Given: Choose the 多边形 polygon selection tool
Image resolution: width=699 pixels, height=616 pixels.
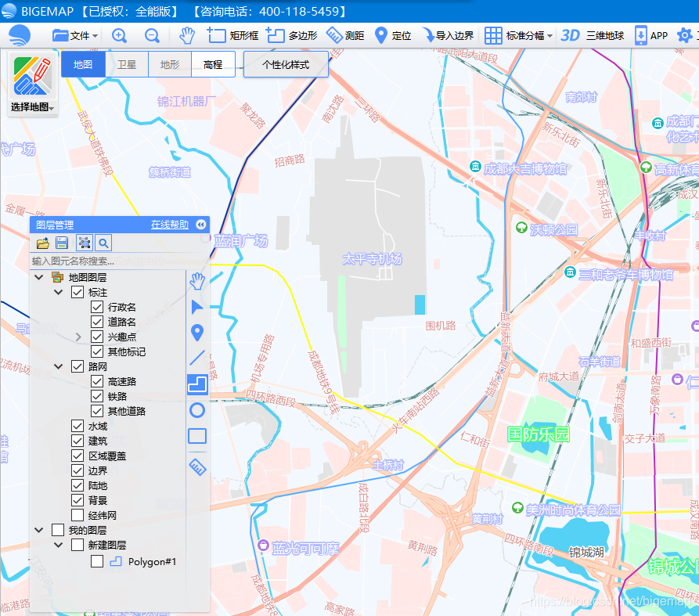Looking at the screenshot, I should pyautogui.click(x=291, y=35).
